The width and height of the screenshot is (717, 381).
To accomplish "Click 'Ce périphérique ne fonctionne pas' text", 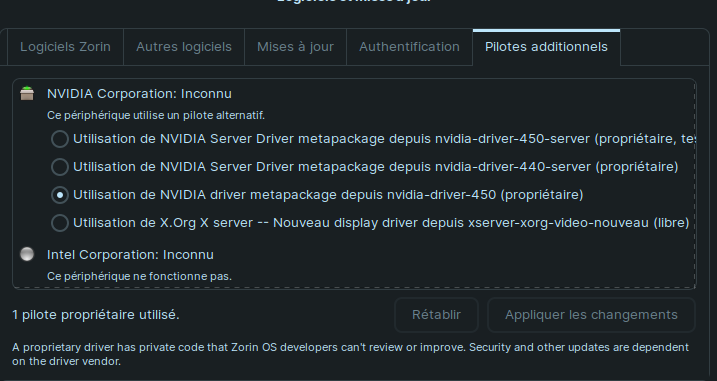I will [139, 276].
